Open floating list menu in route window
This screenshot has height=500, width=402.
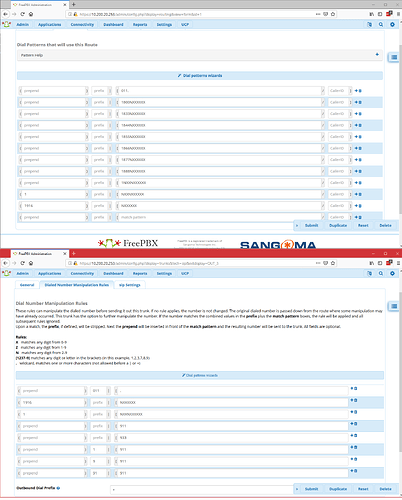394,57
